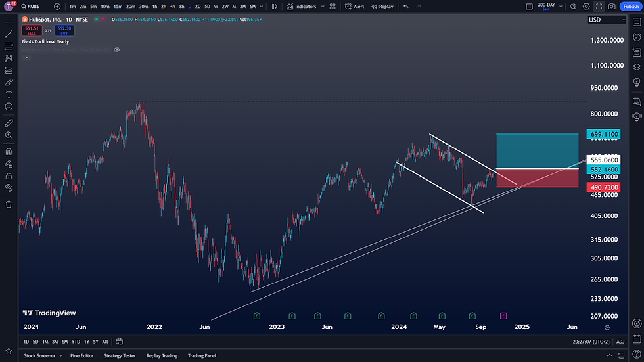The height and width of the screenshot is (362, 644).
Task: Switch to 15m timeframe
Action: (118, 6)
